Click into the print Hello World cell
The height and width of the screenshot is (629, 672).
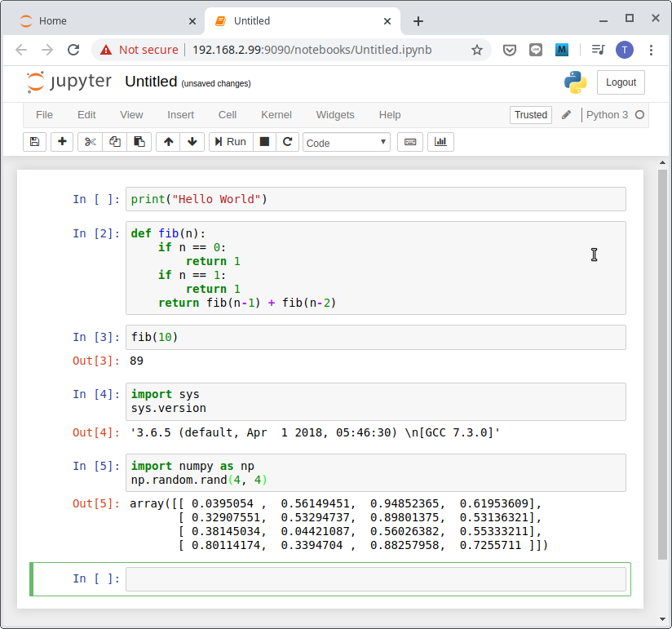tap(375, 199)
